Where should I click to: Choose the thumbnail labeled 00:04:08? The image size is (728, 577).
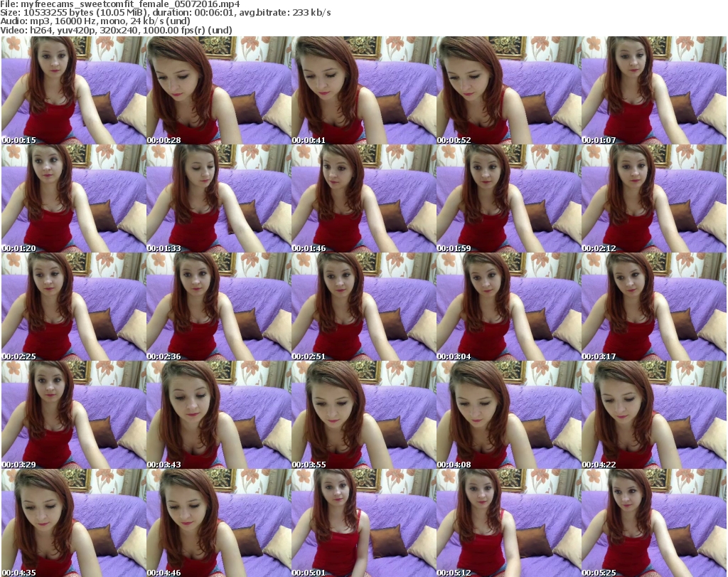508,415
